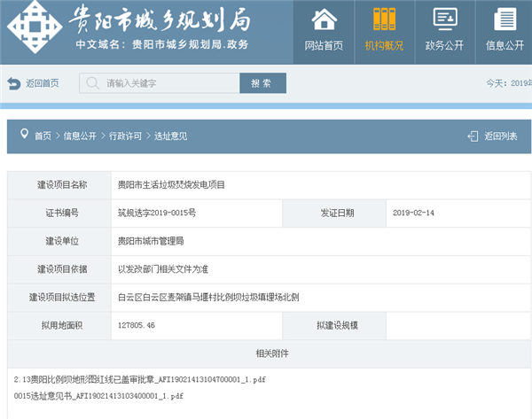This screenshot has width=532, height=419.
Task: Open 行政许可 breadcrumb link
Action: tap(125, 136)
